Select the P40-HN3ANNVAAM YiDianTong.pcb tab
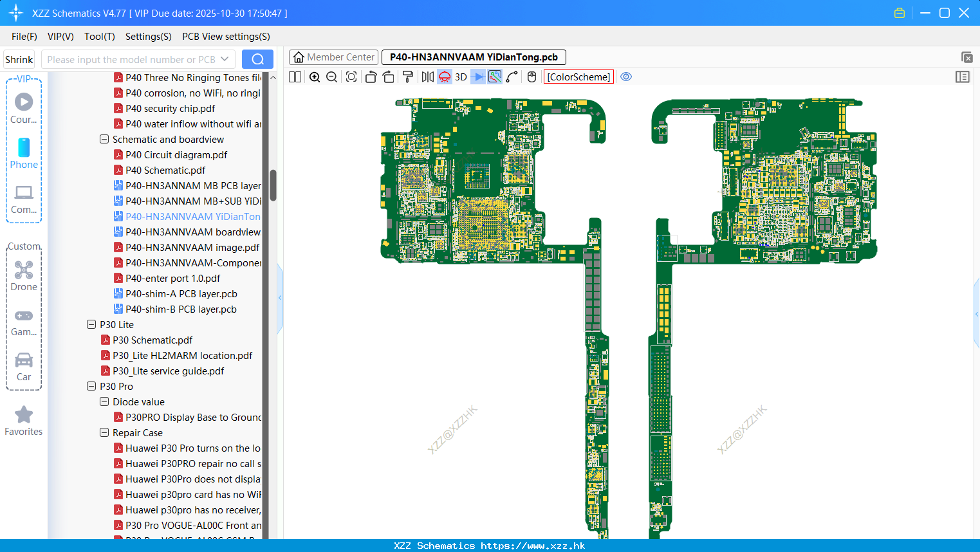The height and width of the screenshot is (552, 980). pos(474,57)
